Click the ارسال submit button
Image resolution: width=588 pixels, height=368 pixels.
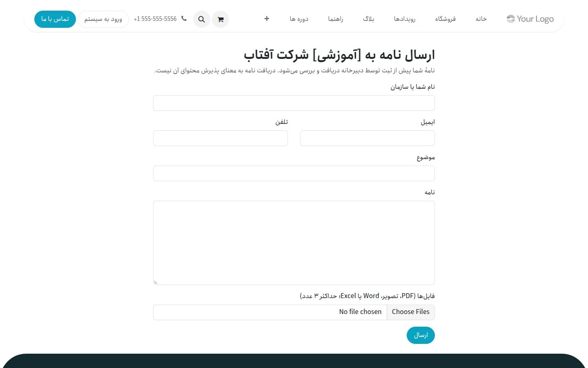click(421, 335)
